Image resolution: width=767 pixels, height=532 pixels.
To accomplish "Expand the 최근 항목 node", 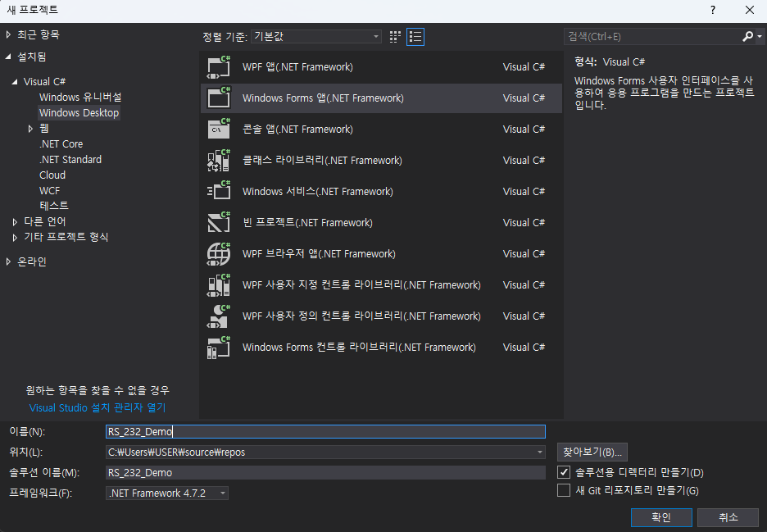I will (x=8, y=34).
